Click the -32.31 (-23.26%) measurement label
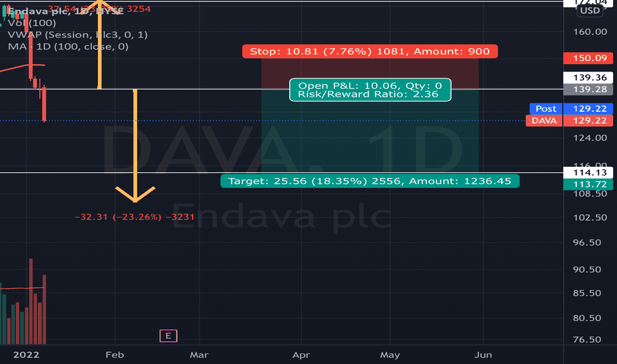Image resolution: width=617 pixels, height=364 pixels. [x=134, y=217]
